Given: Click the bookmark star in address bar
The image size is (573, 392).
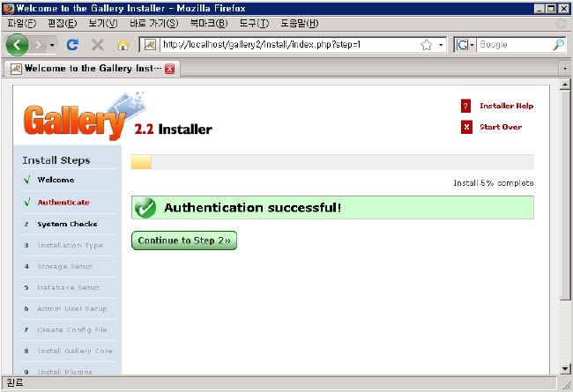Looking at the screenshot, I should pos(426,44).
